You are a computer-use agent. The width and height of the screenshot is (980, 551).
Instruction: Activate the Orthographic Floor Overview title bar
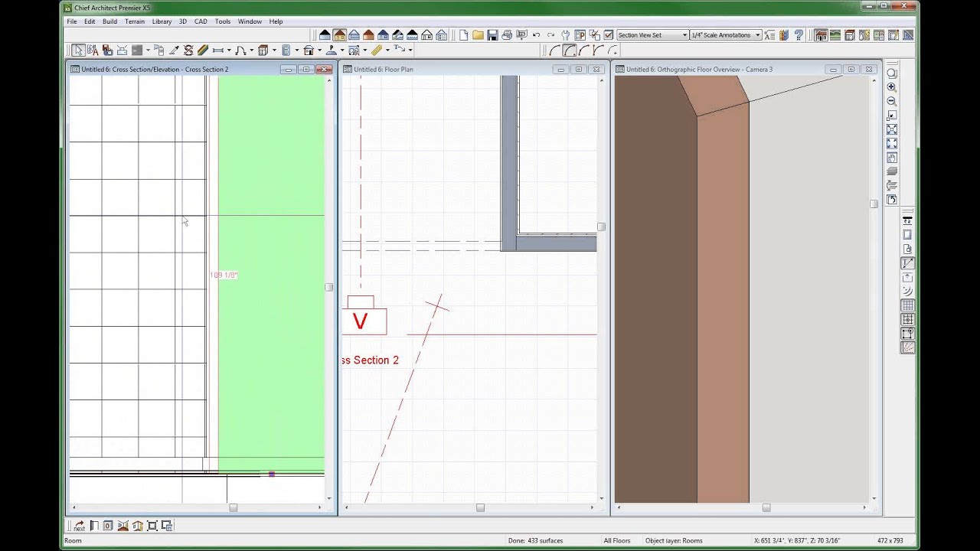pyautogui.click(x=746, y=69)
